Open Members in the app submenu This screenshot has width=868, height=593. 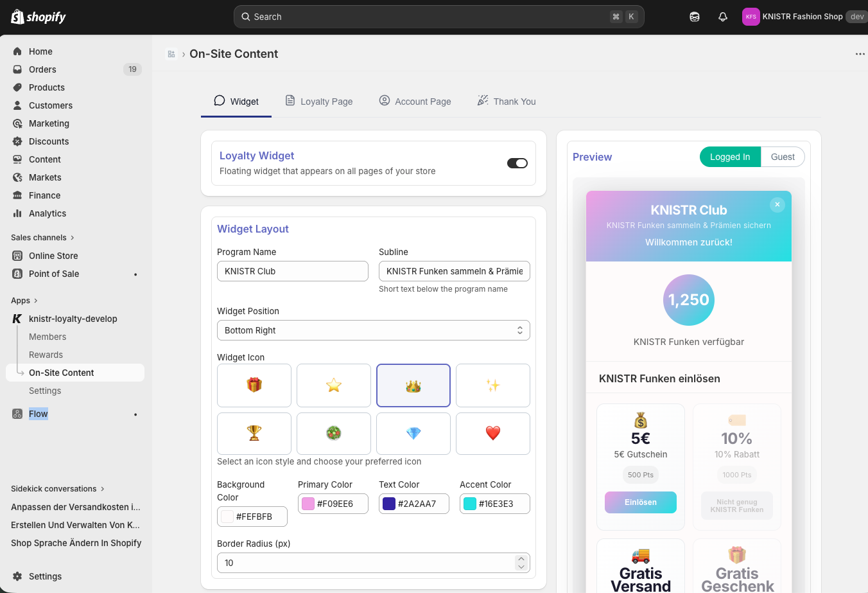pyautogui.click(x=48, y=337)
